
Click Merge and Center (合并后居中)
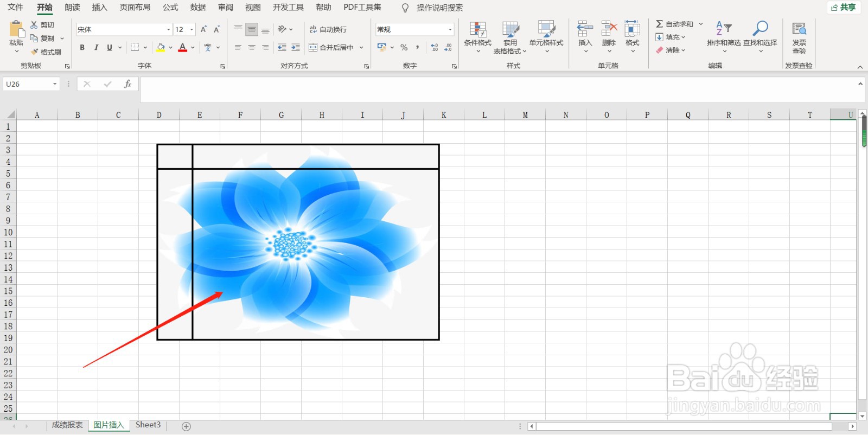click(331, 48)
